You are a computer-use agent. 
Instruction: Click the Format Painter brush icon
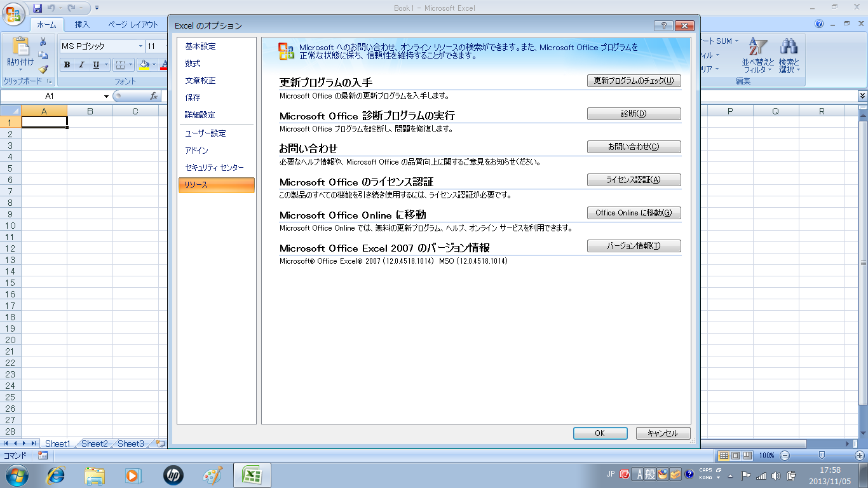(43, 69)
